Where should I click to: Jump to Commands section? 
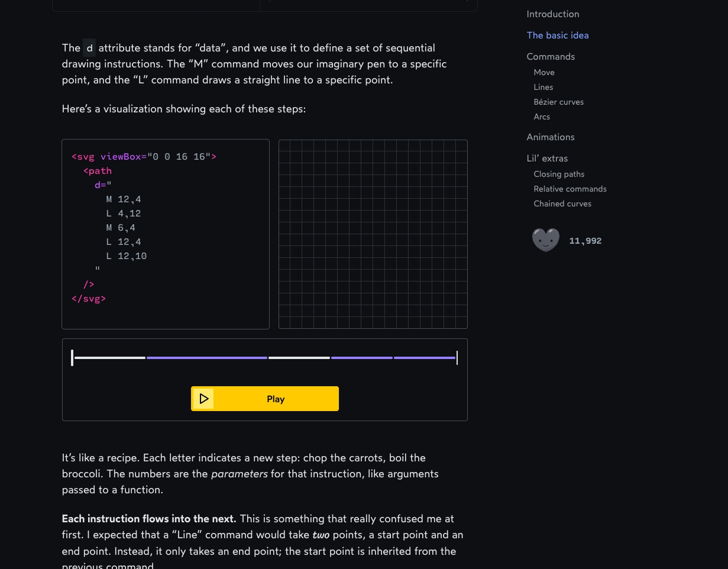[x=551, y=57]
